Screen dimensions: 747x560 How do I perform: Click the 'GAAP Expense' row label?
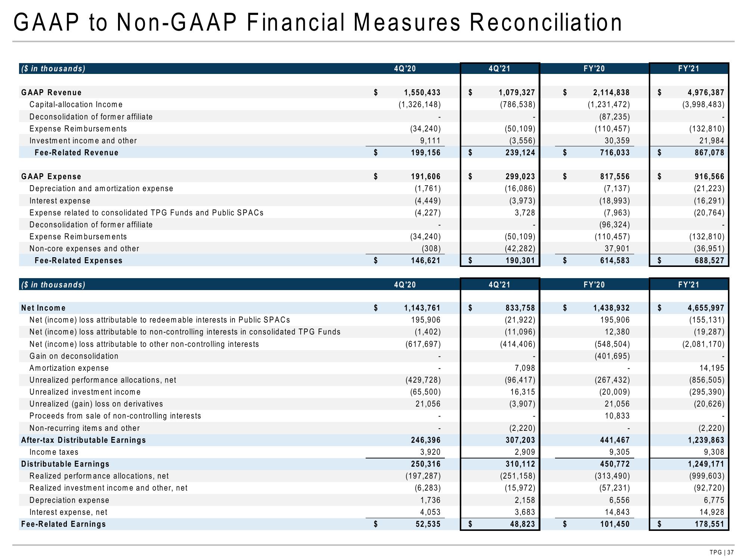51,177
